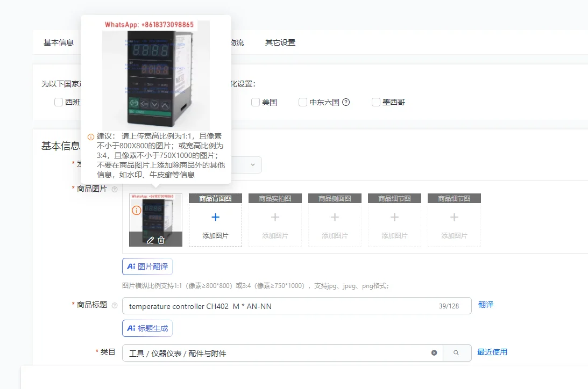Click the AI 标题生成 button
Viewport: 588px width, 389px height.
(147, 328)
